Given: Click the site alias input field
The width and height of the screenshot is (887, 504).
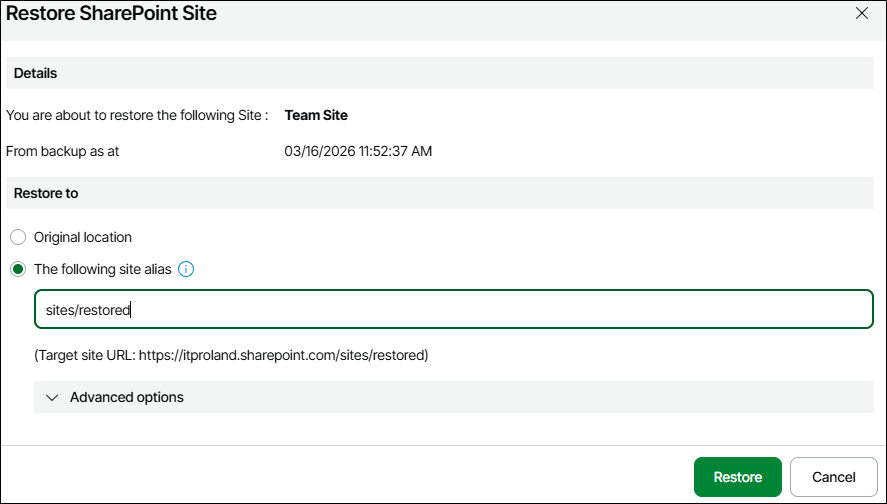Looking at the screenshot, I should coord(453,310).
